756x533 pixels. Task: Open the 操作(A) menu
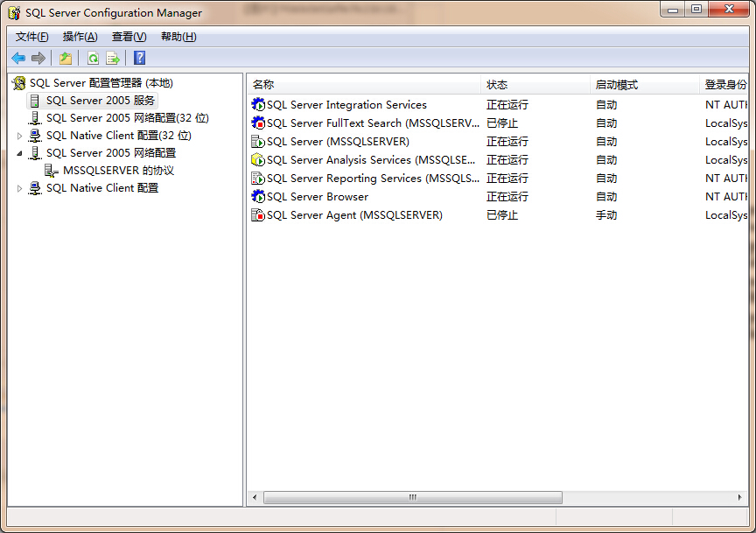click(80, 37)
